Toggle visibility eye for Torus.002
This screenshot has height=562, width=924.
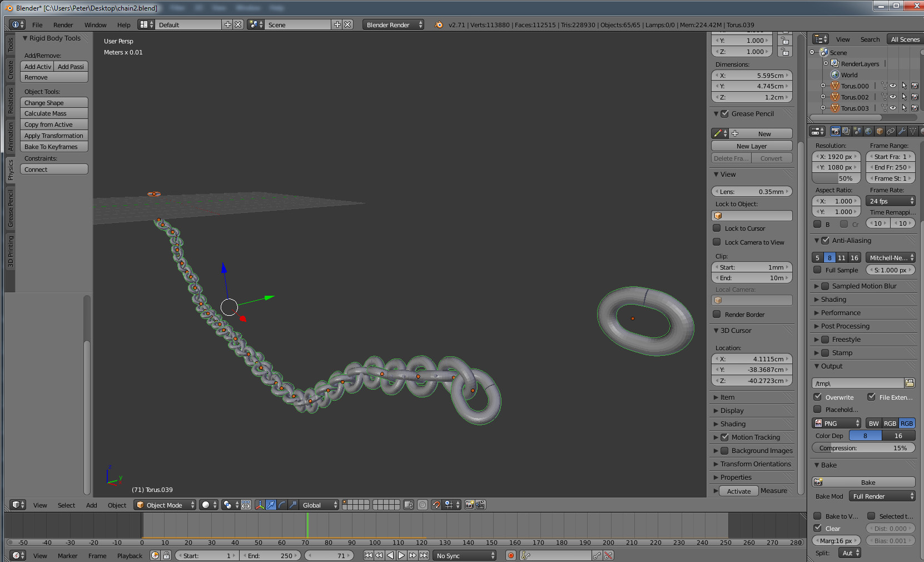(893, 97)
